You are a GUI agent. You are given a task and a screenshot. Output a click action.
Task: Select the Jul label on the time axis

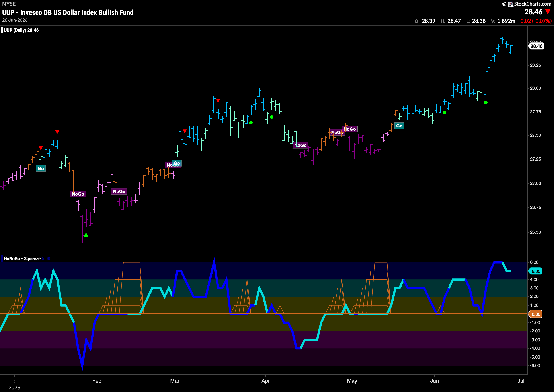521,381
